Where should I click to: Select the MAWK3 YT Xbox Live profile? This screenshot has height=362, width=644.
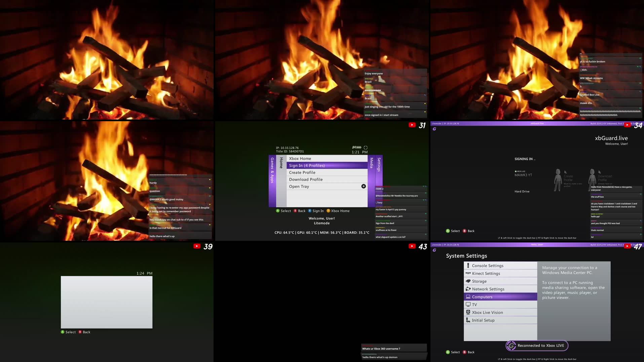(x=523, y=174)
